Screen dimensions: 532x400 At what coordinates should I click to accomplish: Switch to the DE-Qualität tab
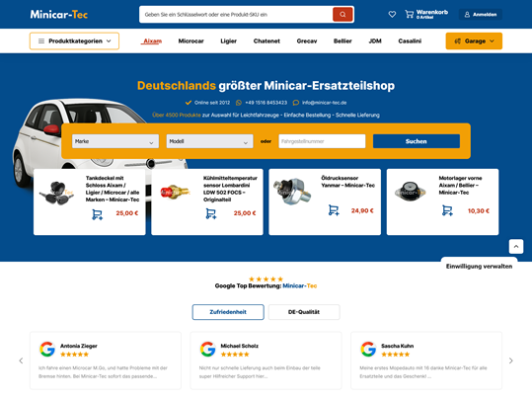304,312
